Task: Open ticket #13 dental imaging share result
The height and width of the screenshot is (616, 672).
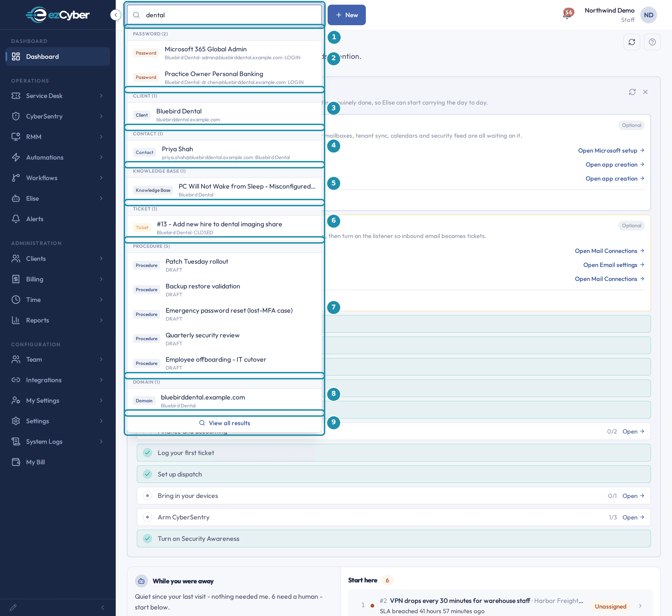Action: click(x=224, y=228)
